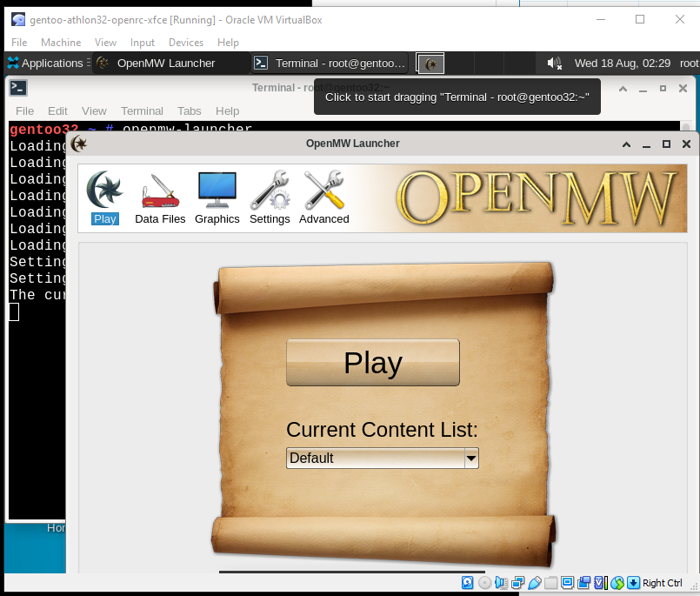Close the OpenMW Launcher window
700x596 pixels.
coord(686,144)
